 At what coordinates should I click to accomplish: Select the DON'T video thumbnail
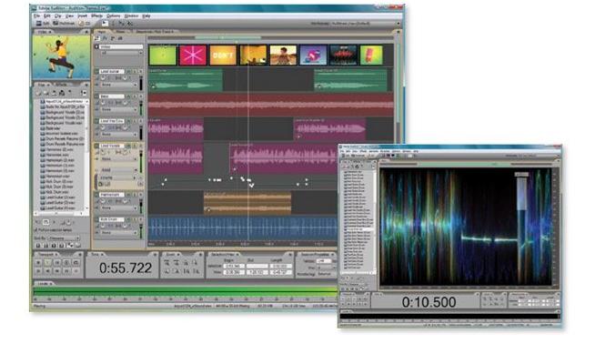click(x=223, y=55)
